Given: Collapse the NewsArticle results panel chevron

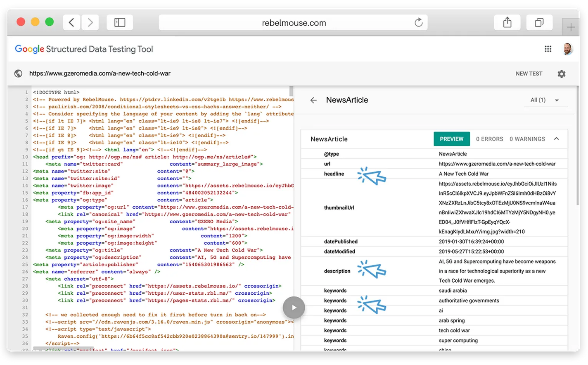Looking at the screenshot, I should pos(556,138).
